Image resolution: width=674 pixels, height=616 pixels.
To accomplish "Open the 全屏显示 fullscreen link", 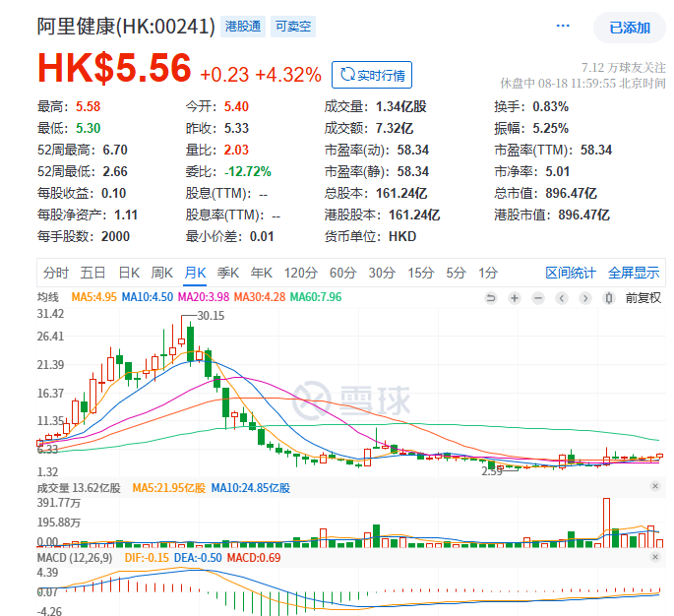I will point(634,273).
